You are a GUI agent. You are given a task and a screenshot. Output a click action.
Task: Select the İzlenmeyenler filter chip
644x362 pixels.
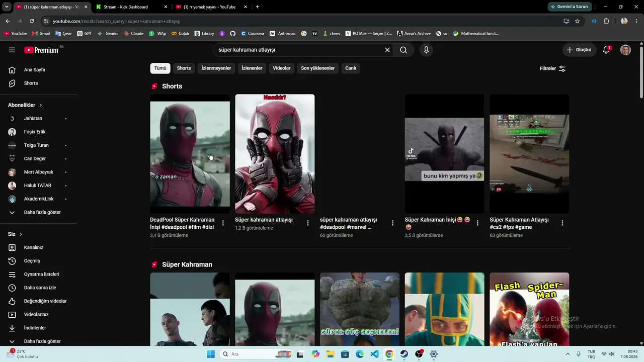coord(216,68)
